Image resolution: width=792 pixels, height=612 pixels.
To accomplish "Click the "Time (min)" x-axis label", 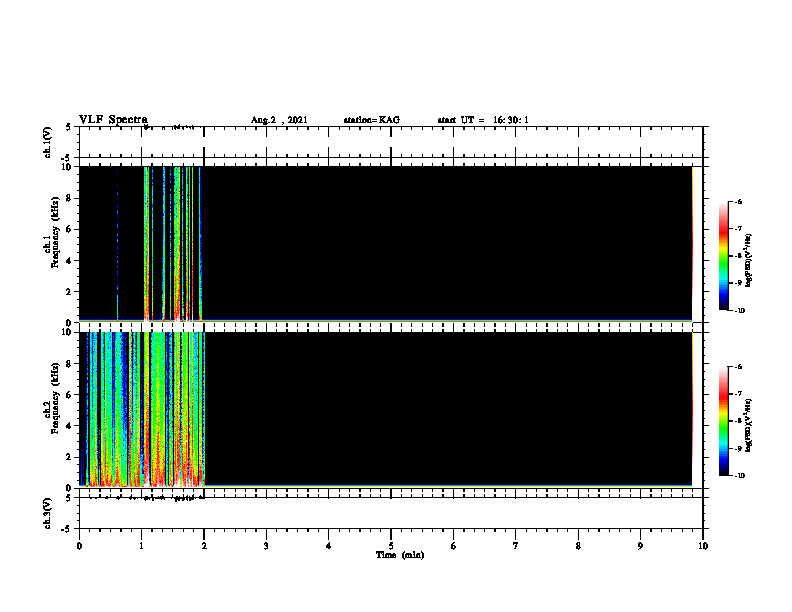I will 400,554.
